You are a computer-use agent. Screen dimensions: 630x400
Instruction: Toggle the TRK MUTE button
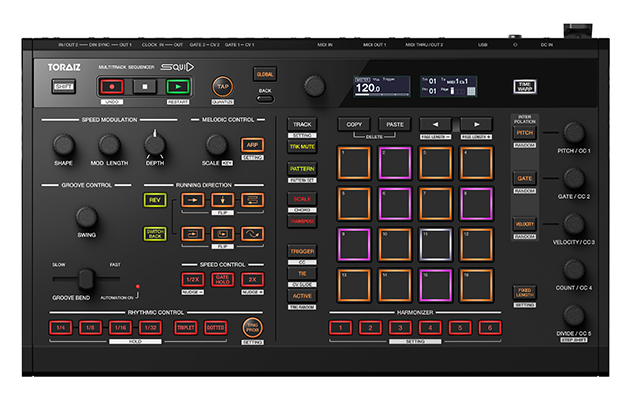(x=301, y=146)
